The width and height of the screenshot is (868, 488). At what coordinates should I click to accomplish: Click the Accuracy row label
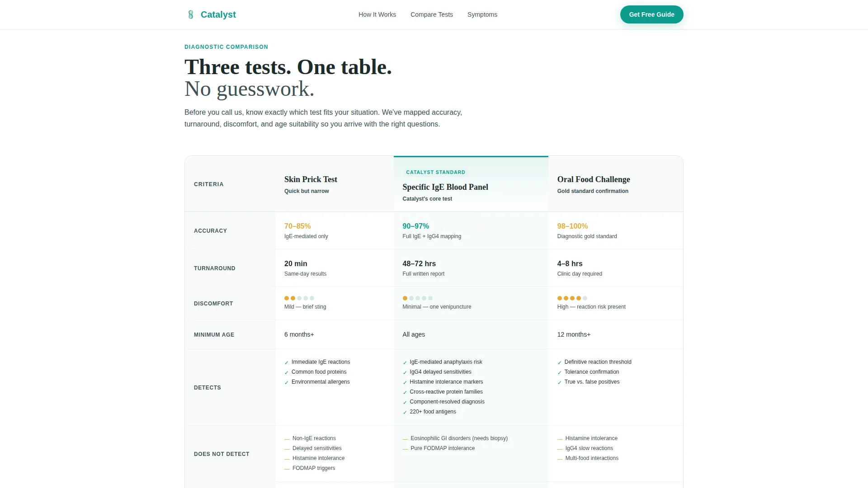pyautogui.click(x=210, y=231)
